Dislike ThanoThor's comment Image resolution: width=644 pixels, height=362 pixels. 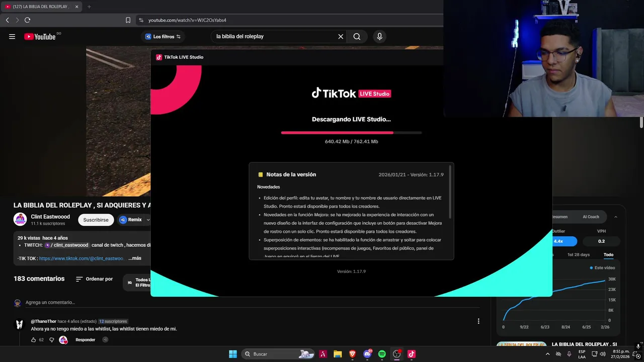tap(51, 340)
